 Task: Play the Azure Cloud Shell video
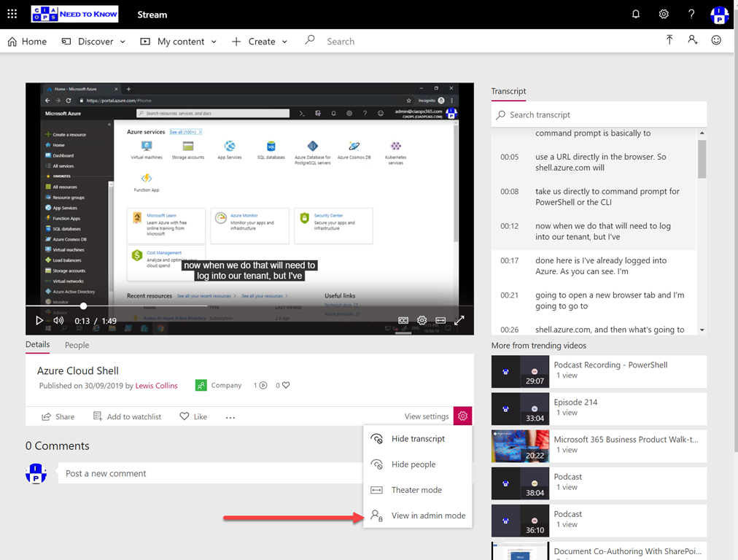pyautogui.click(x=39, y=320)
